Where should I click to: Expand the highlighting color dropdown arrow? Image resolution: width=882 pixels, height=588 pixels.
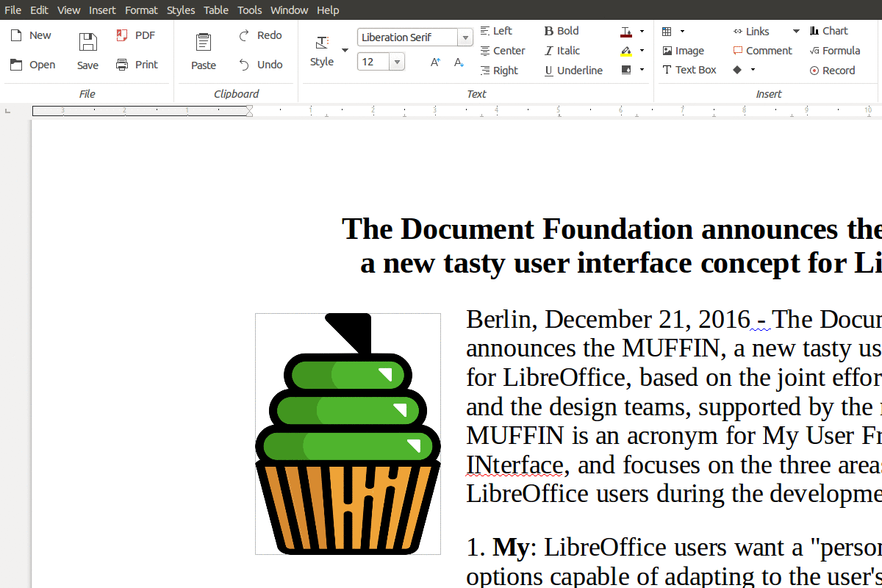coord(642,51)
